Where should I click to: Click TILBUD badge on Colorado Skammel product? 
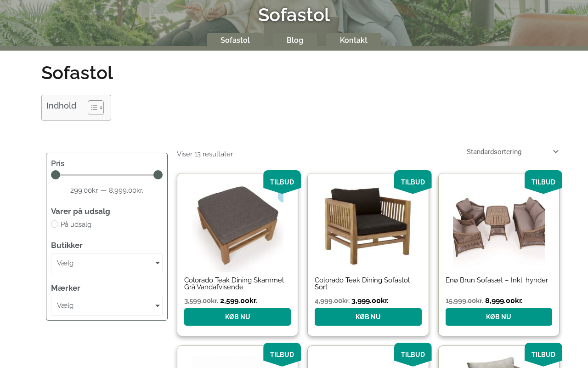pos(282,182)
